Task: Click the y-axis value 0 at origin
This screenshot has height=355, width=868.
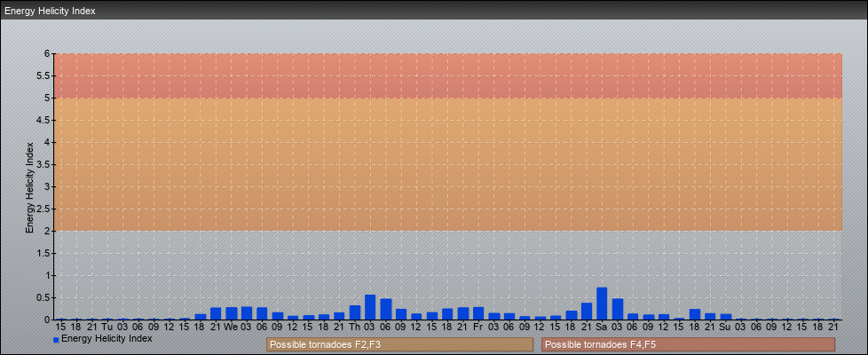Action: 47,319
